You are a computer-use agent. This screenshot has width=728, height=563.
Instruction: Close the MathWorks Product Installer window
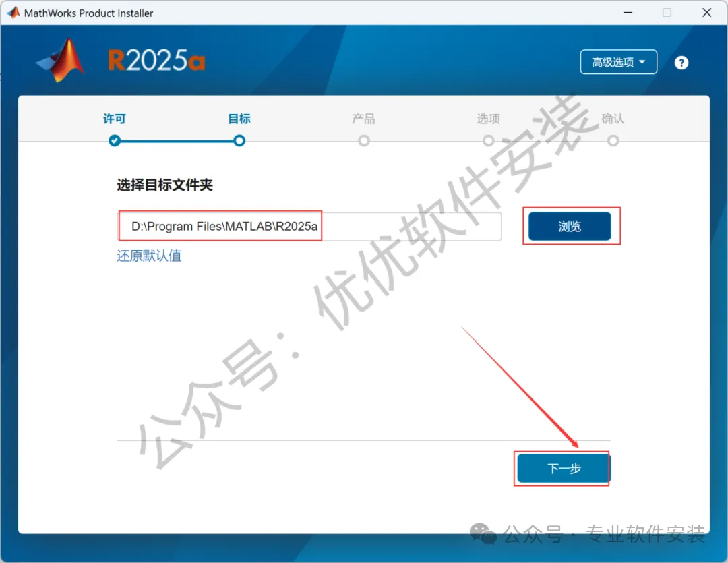(706, 13)
